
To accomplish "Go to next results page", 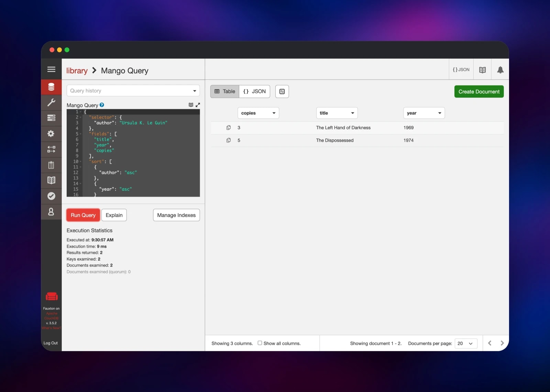I will [502, 343].
